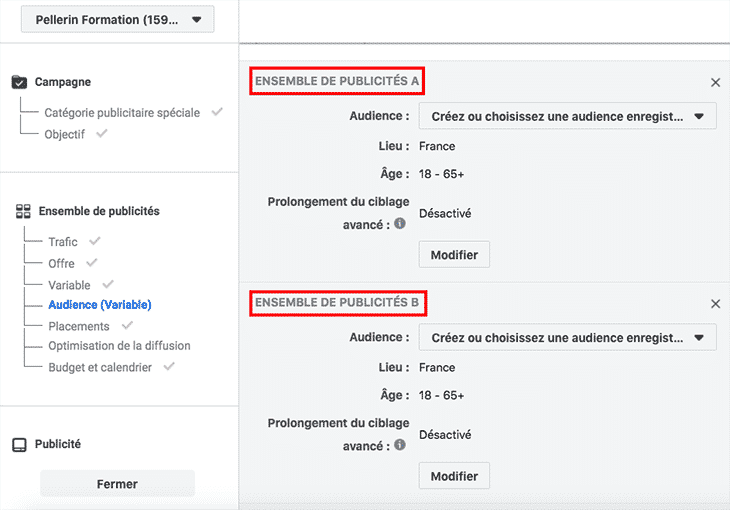This screenshot has width=730, height=510.
Task: Click the Ensemble de publicités grid icon
Action: point(23,211)
